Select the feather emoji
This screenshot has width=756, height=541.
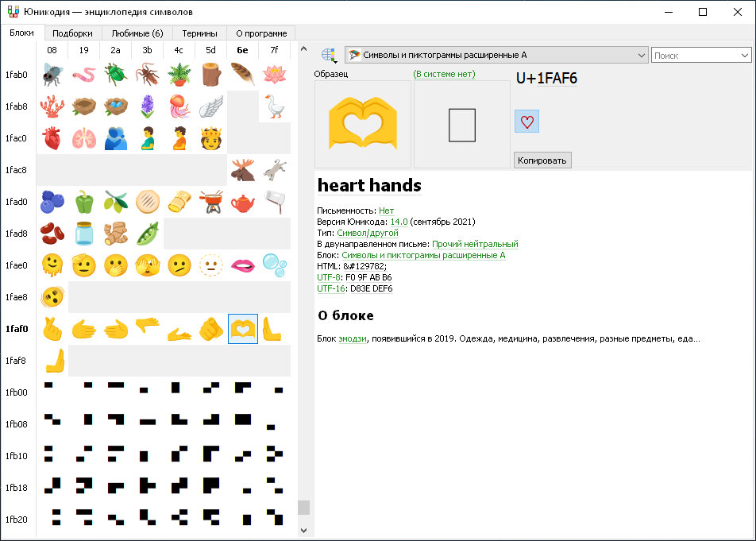[x=243, y=75]
